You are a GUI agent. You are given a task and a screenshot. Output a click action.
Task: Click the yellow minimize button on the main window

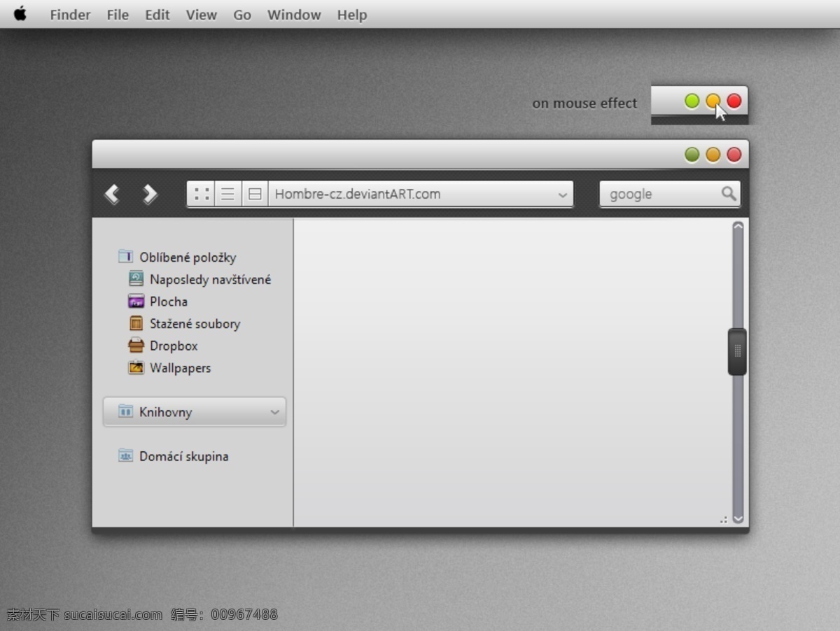click(x=713, y=155)
